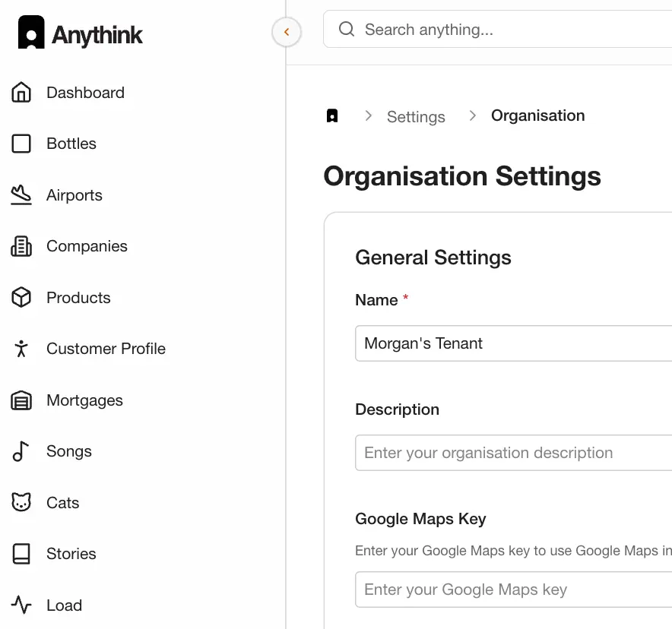672x629 pixels.
Task: Click the Organisation Settings heading
Action: tap(462, 176)
